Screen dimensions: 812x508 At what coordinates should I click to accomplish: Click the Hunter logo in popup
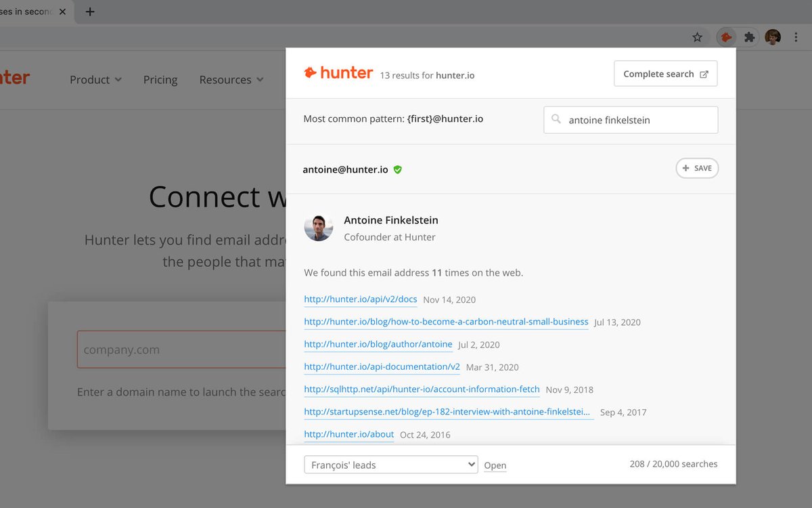pos(338,73)
